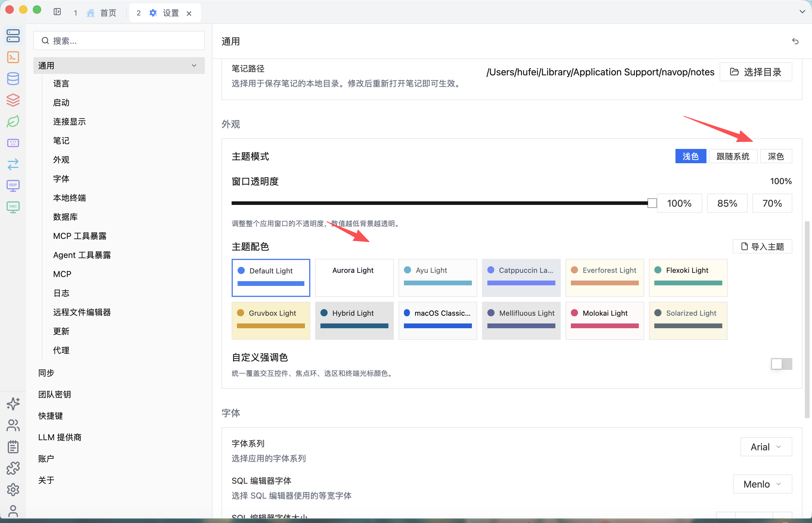Select Solarized Light theme swatch

[x=688, y=320]
